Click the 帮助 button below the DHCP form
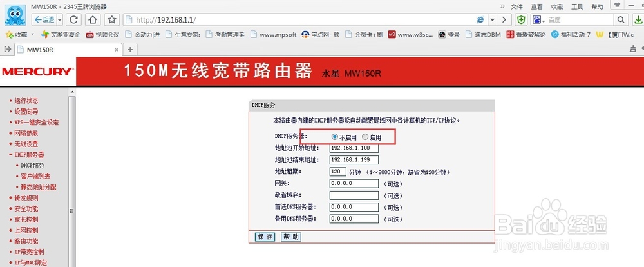 coord(291,237)
